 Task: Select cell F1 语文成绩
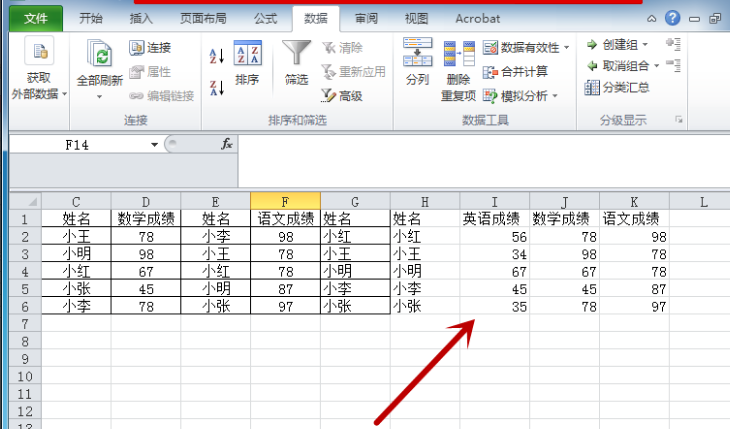click(285, 218)
